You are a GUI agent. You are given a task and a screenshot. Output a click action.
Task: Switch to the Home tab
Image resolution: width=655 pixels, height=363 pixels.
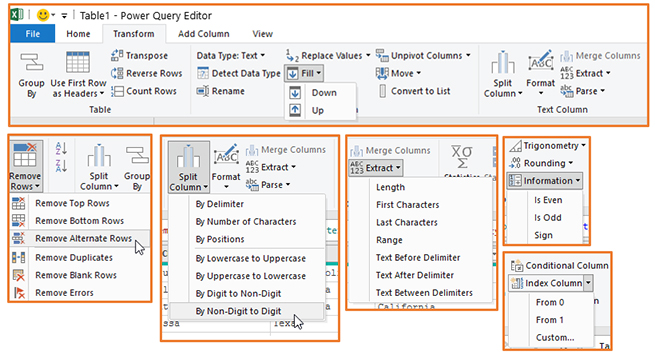pos(78,33)
